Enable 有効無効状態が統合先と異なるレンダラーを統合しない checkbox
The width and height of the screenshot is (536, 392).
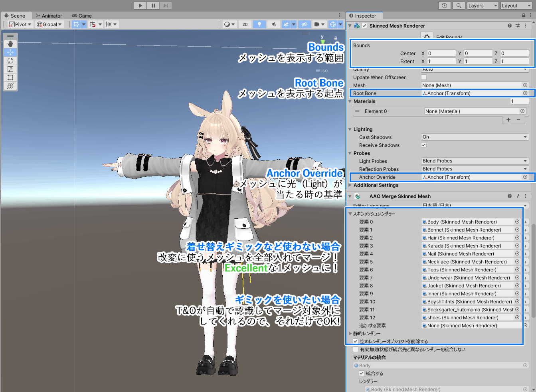tap(356, 349)
